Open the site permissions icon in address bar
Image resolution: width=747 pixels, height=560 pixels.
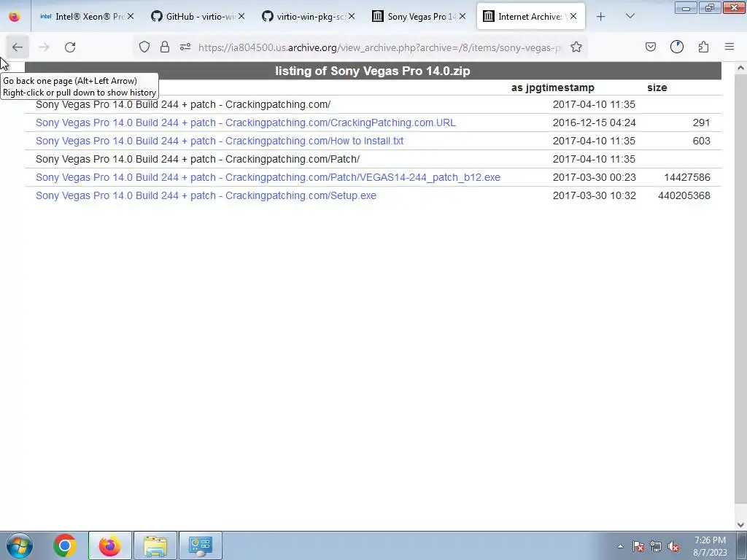pos(185,47)
